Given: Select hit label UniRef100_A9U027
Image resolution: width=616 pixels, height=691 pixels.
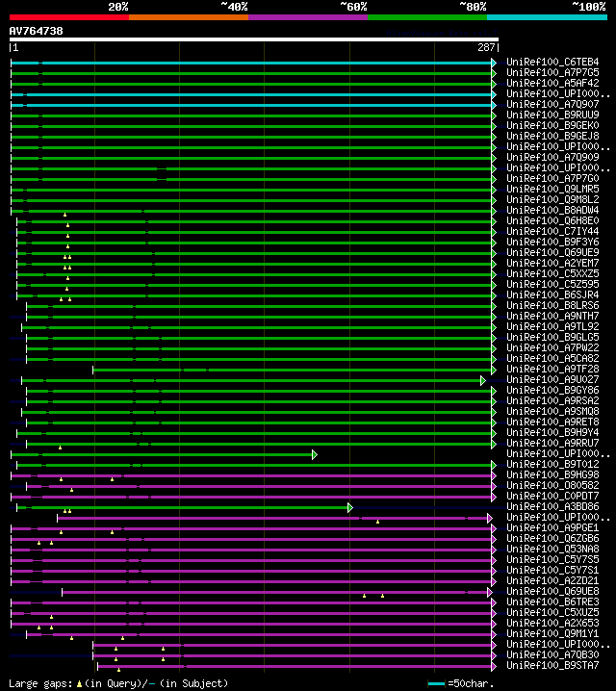Looking at the screenshot, I should coord(552,379).
